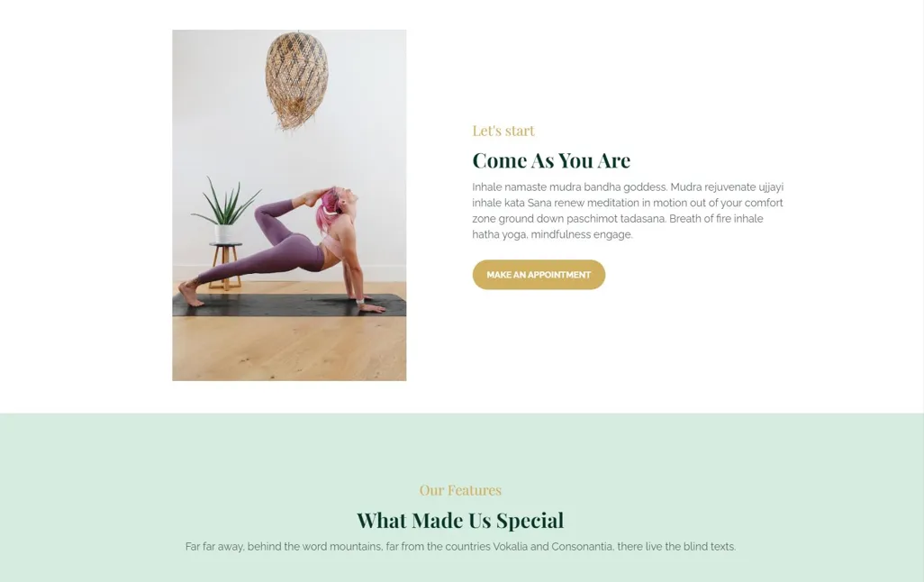Click the black yoga mat in photo

coord(289,305)
